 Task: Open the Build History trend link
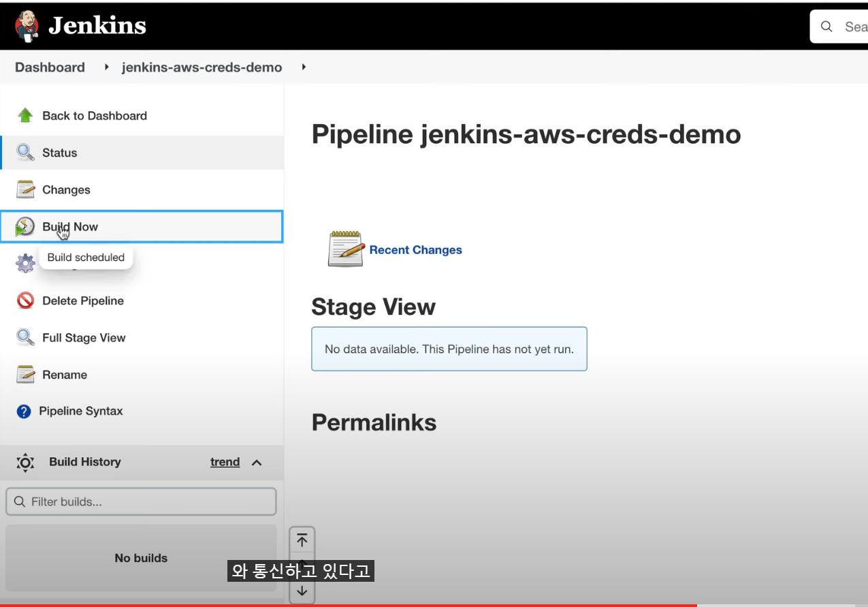pos(225,462)
